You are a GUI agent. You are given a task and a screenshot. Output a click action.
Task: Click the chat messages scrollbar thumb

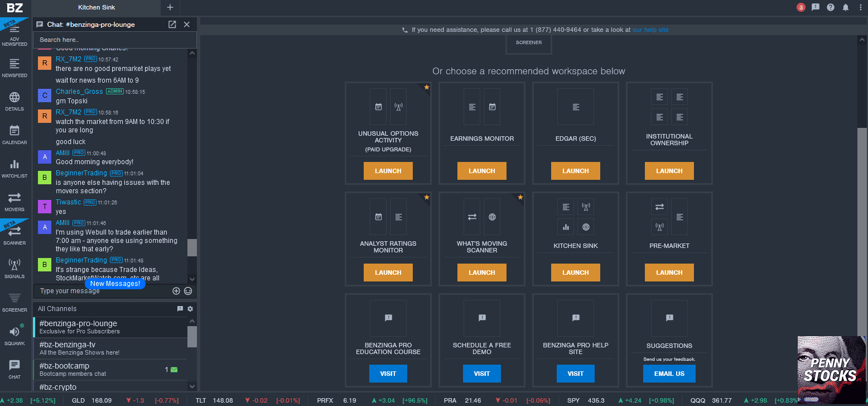click(192, 247)
